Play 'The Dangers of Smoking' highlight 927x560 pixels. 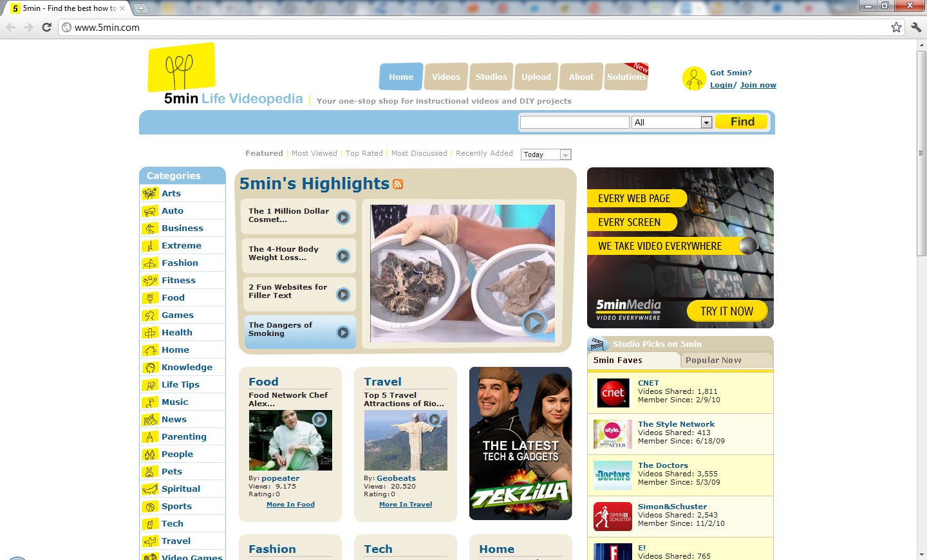pos(343,332)
